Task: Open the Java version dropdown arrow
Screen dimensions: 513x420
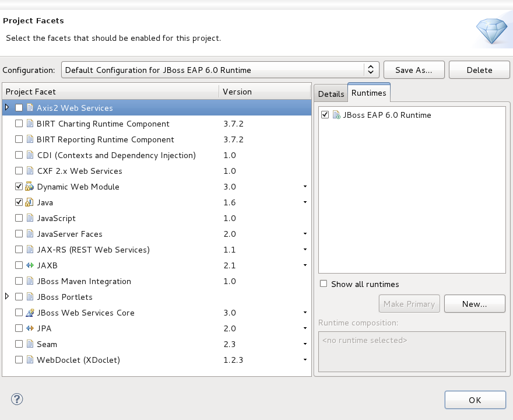Action: coord(305,202)
